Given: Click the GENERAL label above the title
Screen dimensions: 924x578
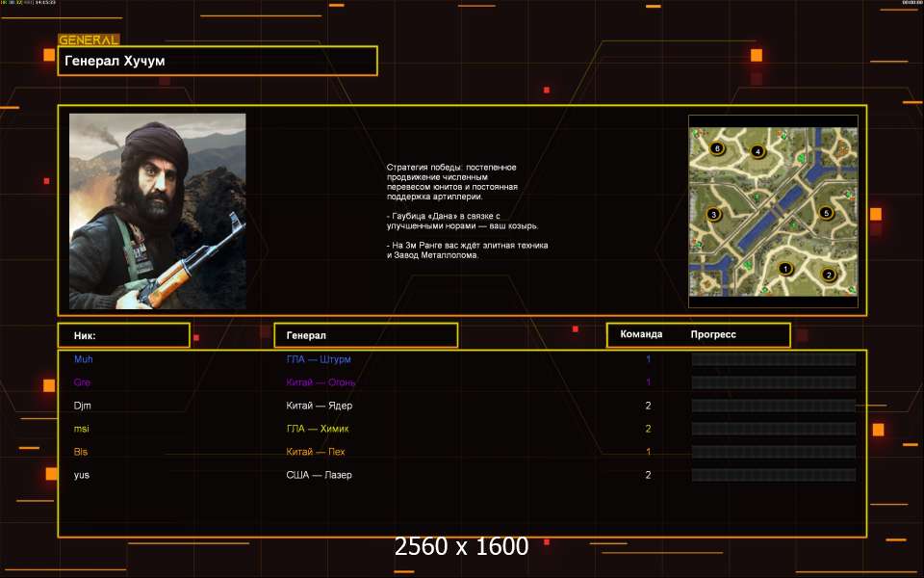Looking at the screenshot, I should (x=89, y=40).
